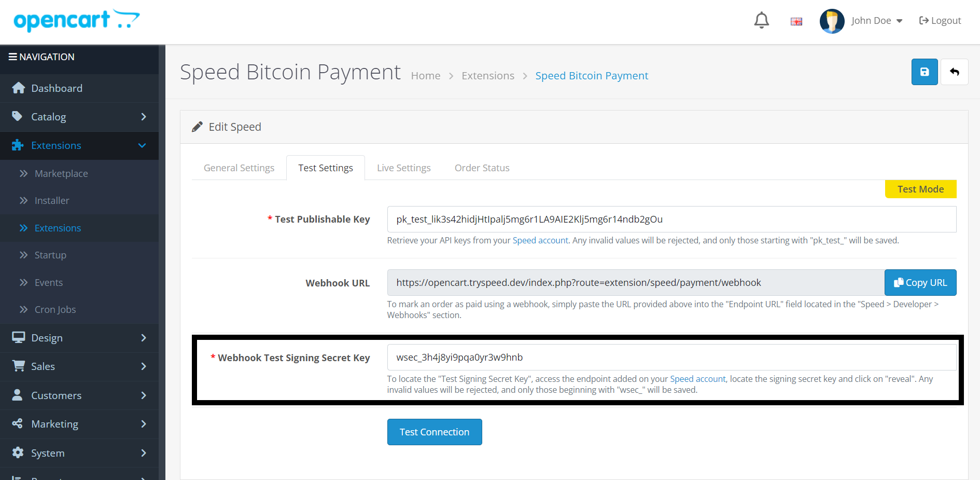This screenshot has width=980, height=480.
Task: Click the Dashboard home icon
Action: coord(19,88)
